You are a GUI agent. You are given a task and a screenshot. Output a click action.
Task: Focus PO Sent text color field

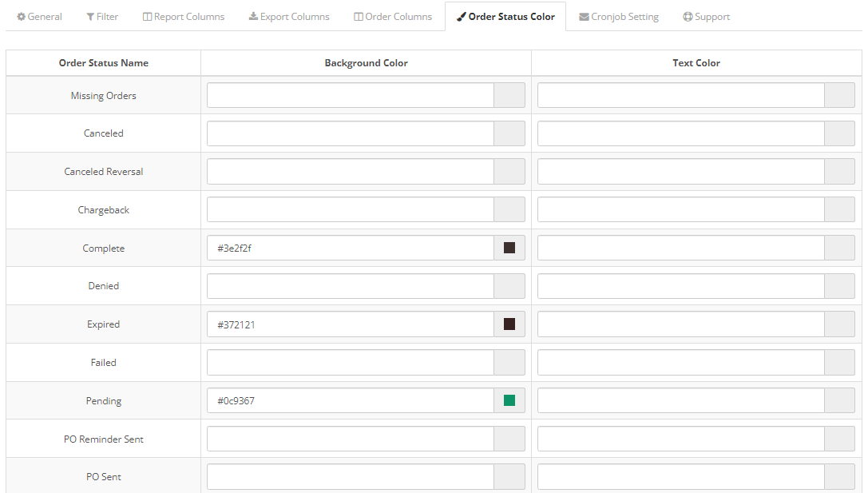click(681, 477)
